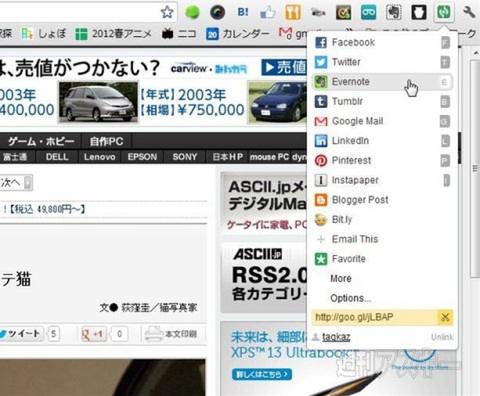Image resolution: width=480 pixels, height=396 pixels.
Task: Open ニコ bookmark
Action: (179, 34)
